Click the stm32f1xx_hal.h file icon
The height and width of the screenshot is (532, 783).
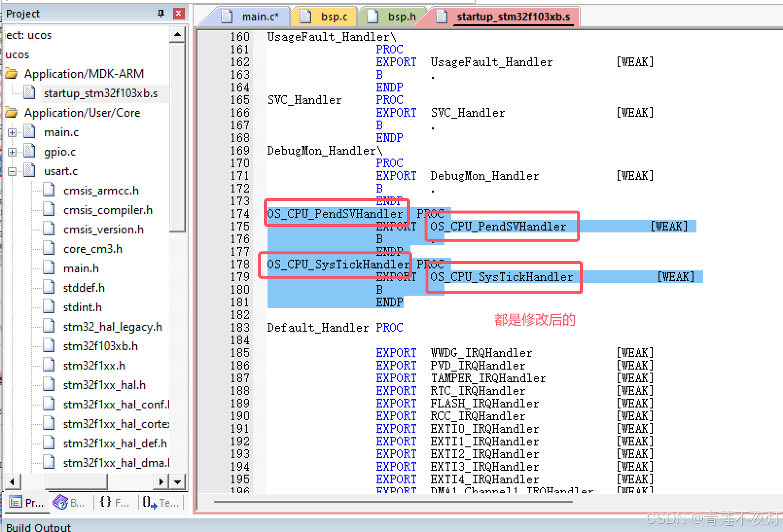pyautogui.click(x=48, y=384)
